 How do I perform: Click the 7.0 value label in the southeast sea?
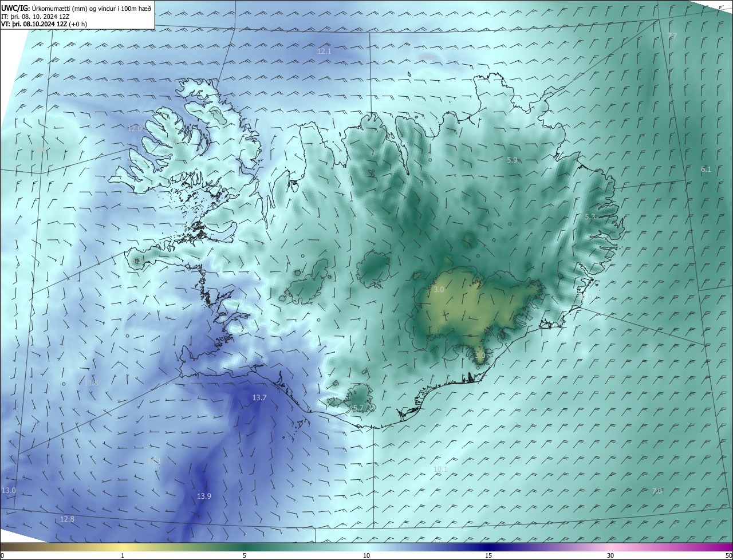(657, 491)
